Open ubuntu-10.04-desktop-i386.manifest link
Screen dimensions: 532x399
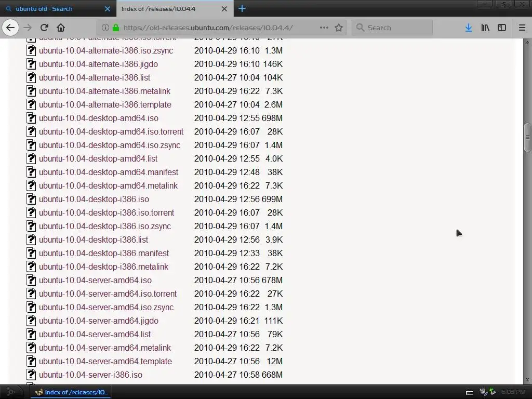pos(104,254)
